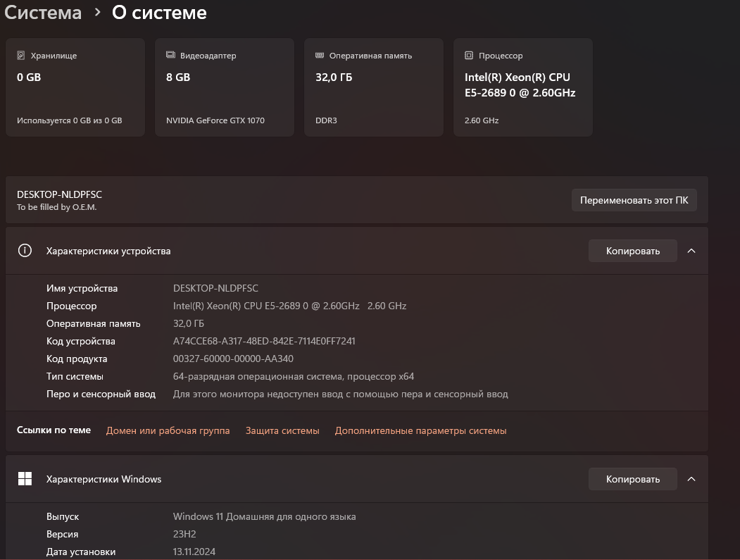
Task: Click the DESKTOP-NLDPFSC header above O.E.M. text
Action: click(x=59, y=194)
